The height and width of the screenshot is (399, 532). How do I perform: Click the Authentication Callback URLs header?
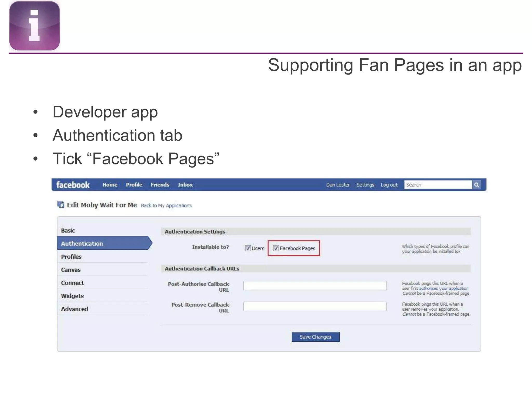[316, 269]
